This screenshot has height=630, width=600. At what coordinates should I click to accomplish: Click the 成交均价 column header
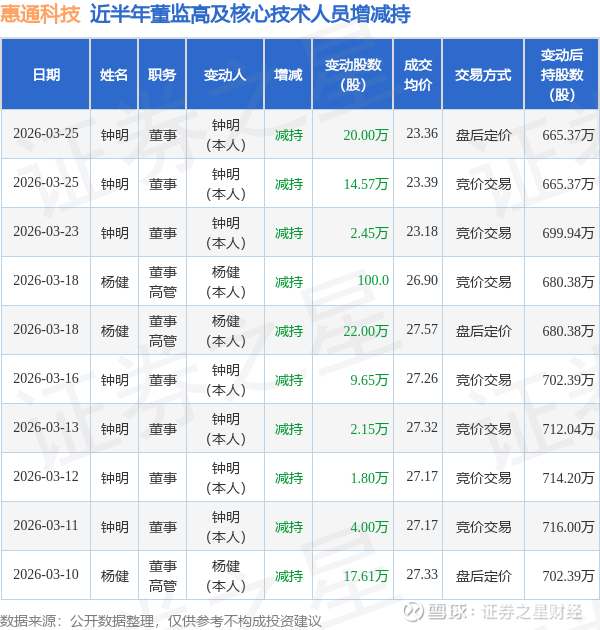click(418, 74)
